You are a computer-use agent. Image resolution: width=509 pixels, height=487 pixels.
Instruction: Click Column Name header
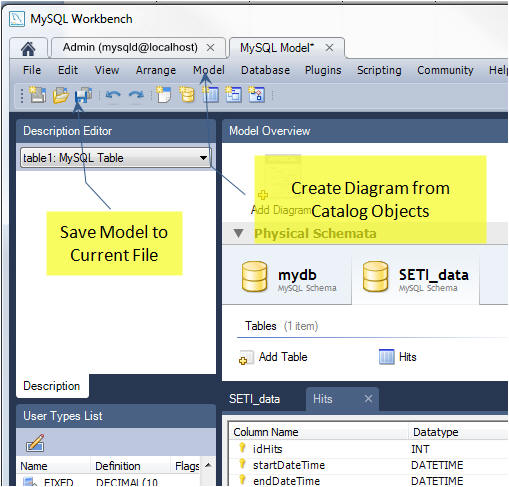(x=266, y=432)
